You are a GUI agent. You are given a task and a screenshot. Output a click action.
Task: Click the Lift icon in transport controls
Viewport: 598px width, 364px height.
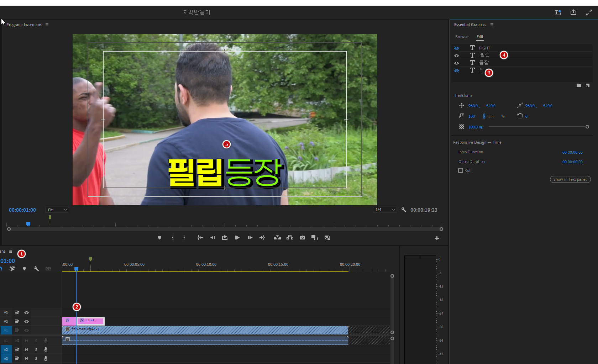point(277,238)
